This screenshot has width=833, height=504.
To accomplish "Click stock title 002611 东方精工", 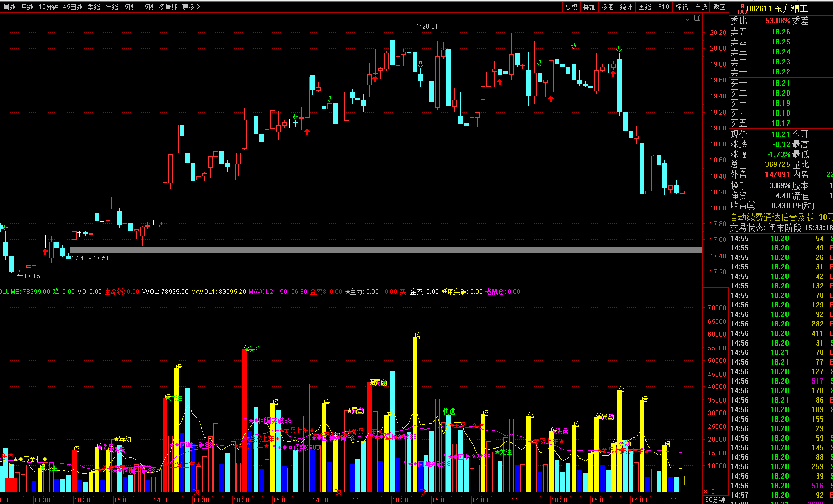I will coord(778,8).
